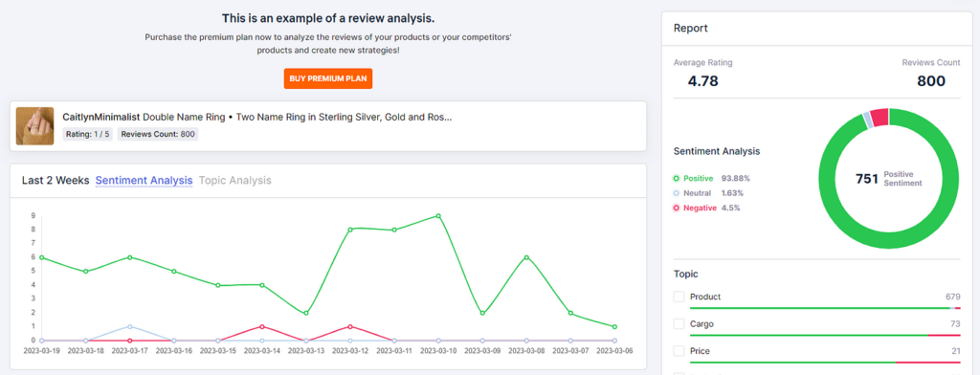The image size is (980, 375).
Task: Click the 2023-03-16 axis date label
Action: [x=174, y=351]
